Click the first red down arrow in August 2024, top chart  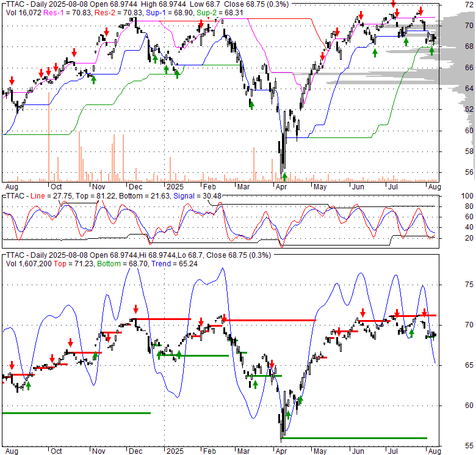coord(11,81)
